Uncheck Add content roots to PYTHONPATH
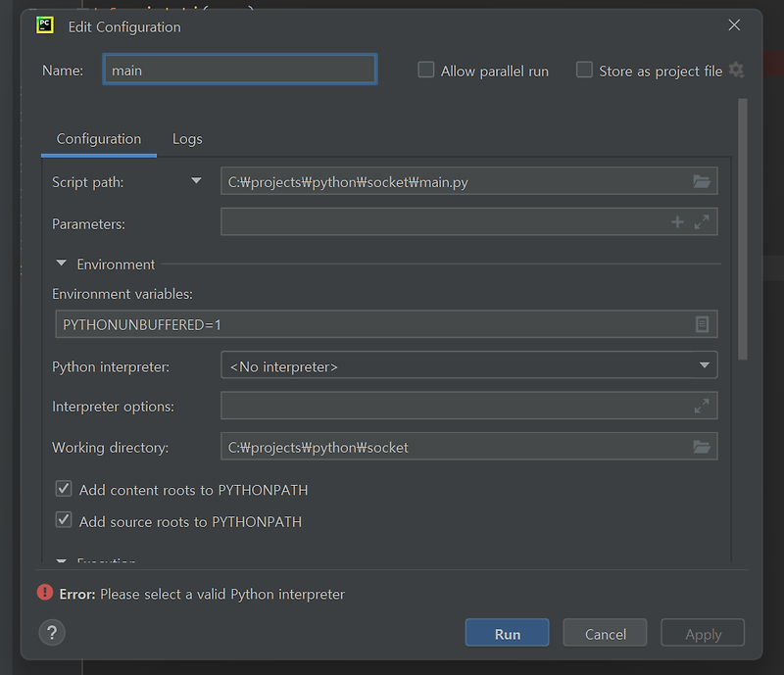The width and height of the screenshot is (784, 675). (64, 489)
